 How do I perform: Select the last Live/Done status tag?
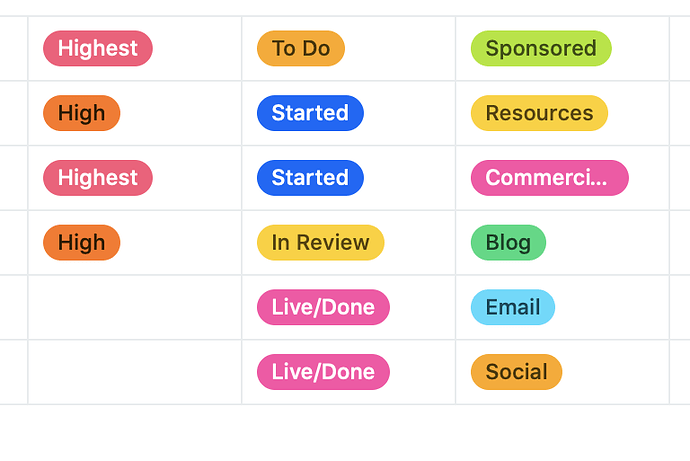(323, 372)
